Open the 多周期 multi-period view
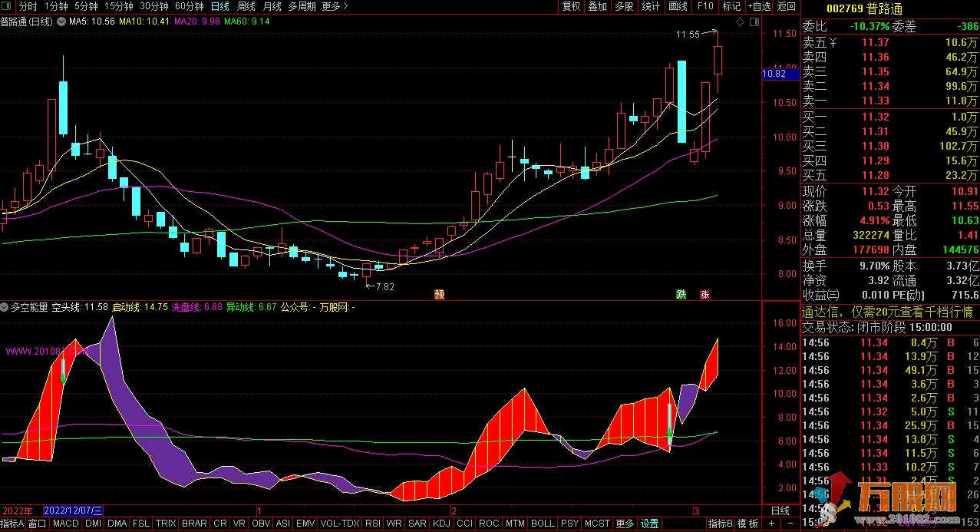Viewport: 980px width, 532px height. (x=302, y=6)
